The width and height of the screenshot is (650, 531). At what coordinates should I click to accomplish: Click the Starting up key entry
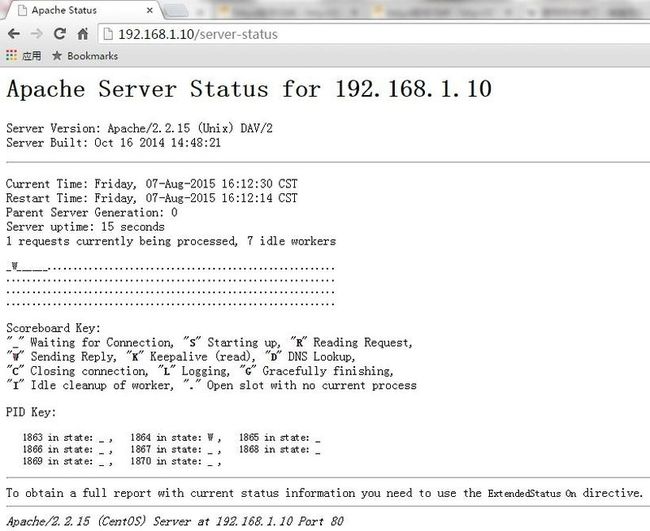point(232,342)
